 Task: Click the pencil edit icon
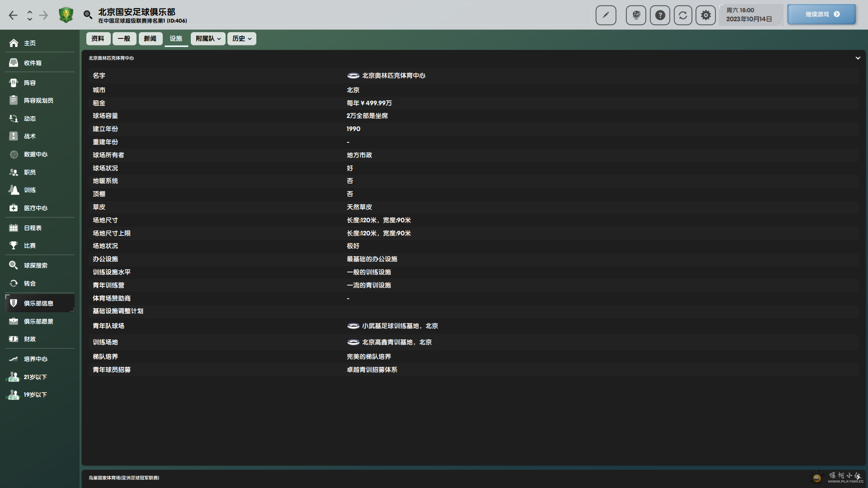pos(606,15)
